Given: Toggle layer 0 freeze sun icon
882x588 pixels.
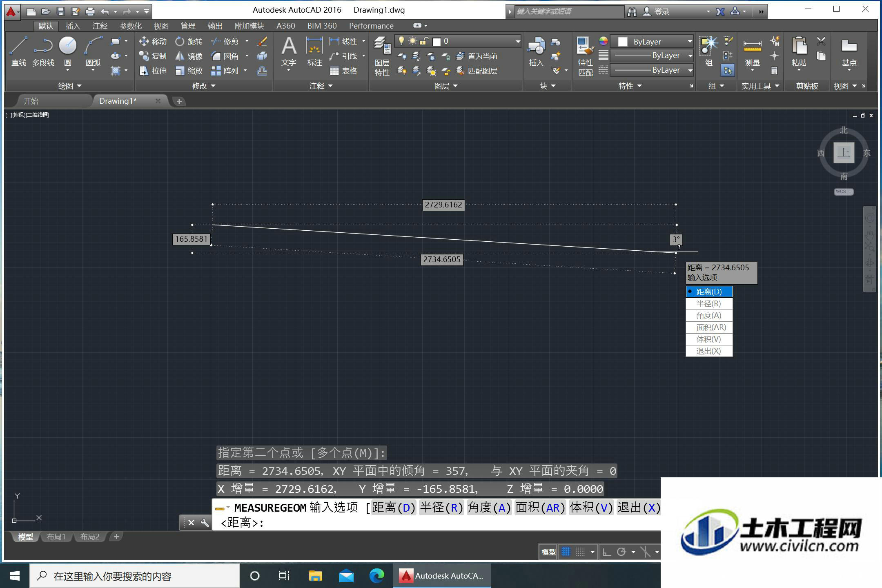Looking at the screenshot, I should click(x=412, y=41).
